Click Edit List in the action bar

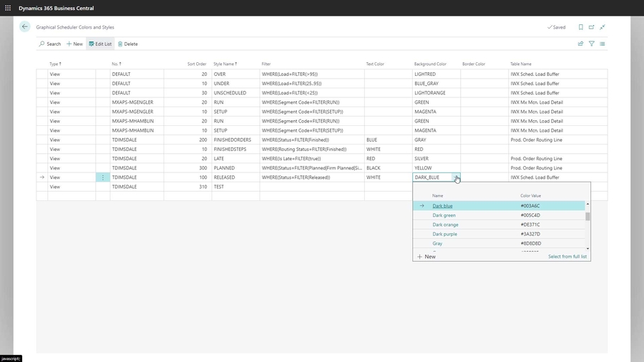pos(100,44)
